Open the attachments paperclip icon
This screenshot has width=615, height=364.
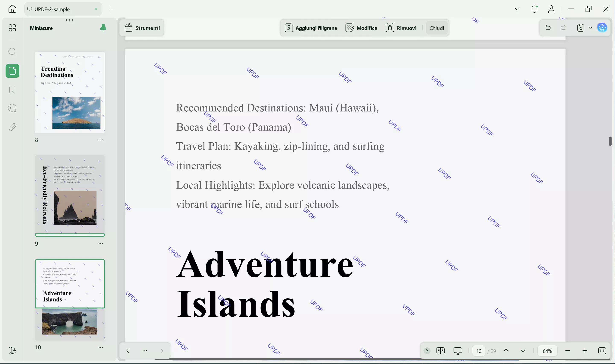[12, 127]
